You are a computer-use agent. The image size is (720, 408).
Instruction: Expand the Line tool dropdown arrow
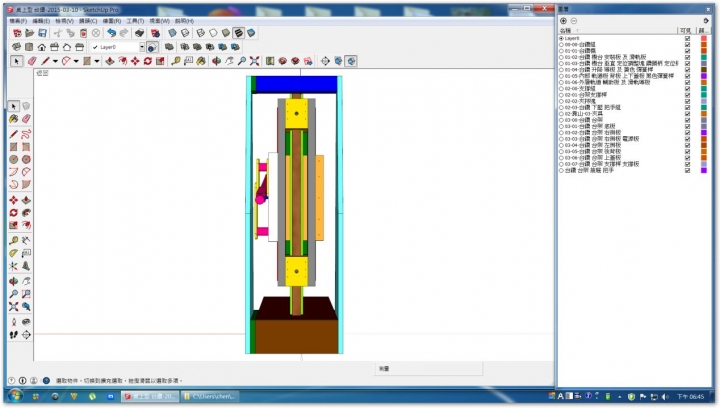point(55,61)
